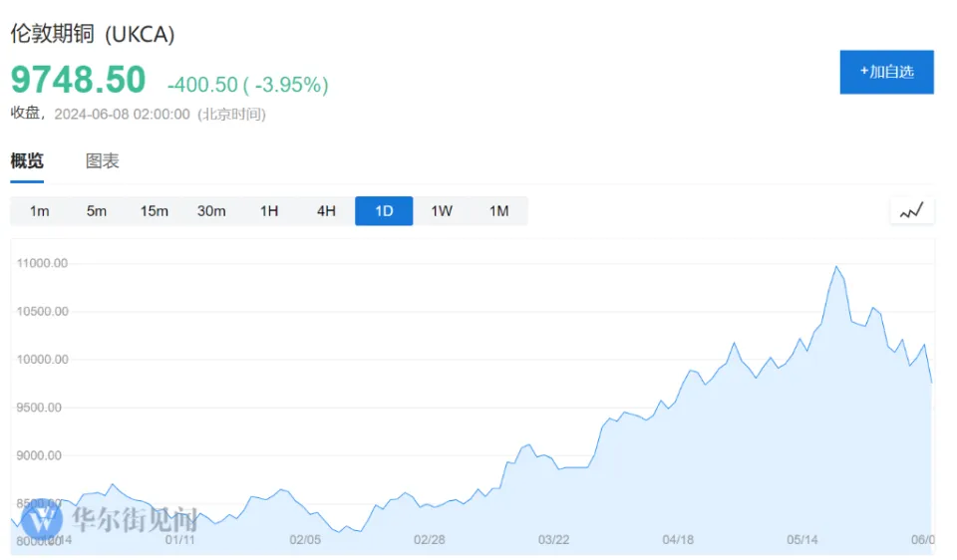957x560 pixels.
Task: Click the -400.50 (-3.95%) change text
Action: tap(247, 86)
